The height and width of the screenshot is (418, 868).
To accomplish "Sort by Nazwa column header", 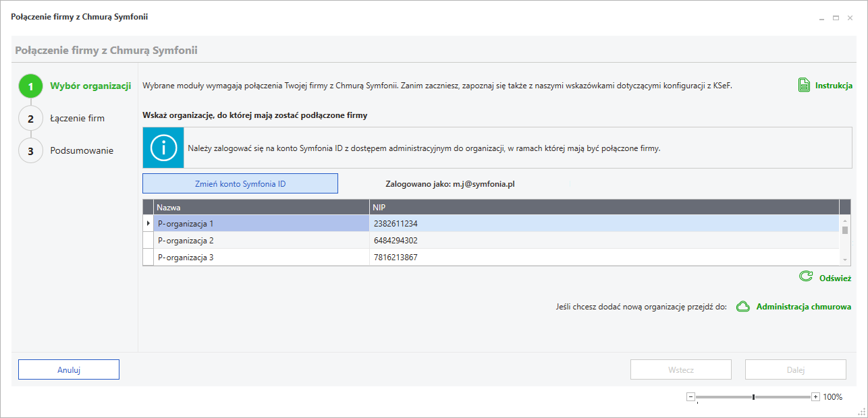I will coord(261,207).
